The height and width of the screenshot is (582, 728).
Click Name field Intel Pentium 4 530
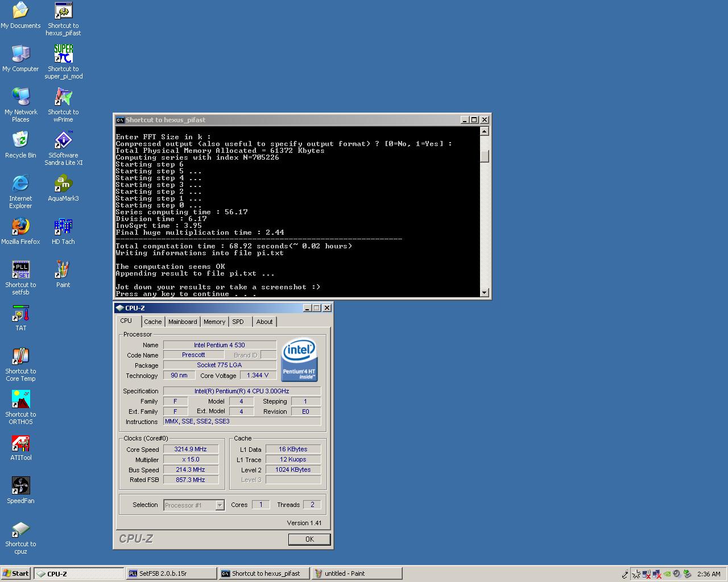[220, 345]
